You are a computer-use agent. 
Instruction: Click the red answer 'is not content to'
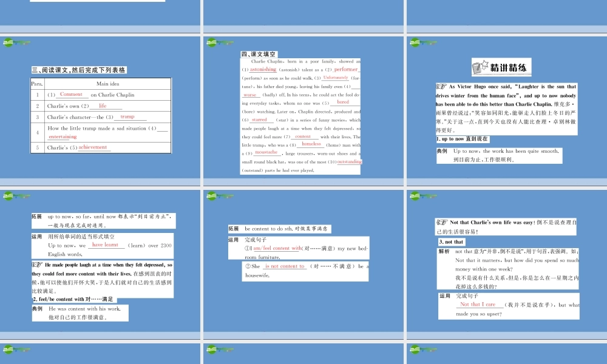tap(285, 266)
